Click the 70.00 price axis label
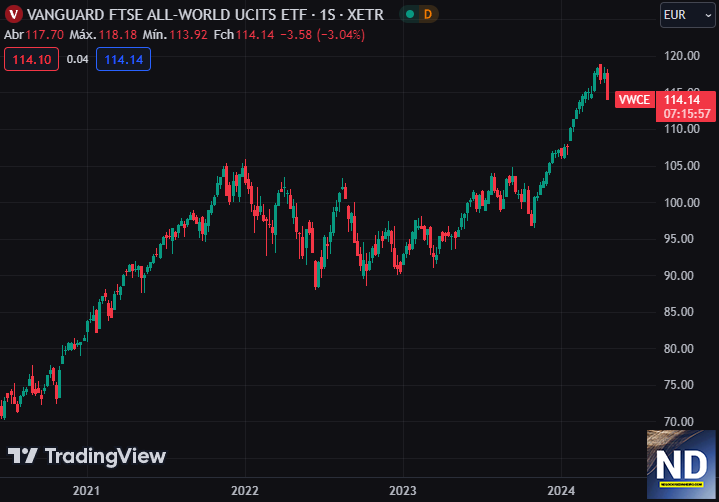 [x=679, y=421]
